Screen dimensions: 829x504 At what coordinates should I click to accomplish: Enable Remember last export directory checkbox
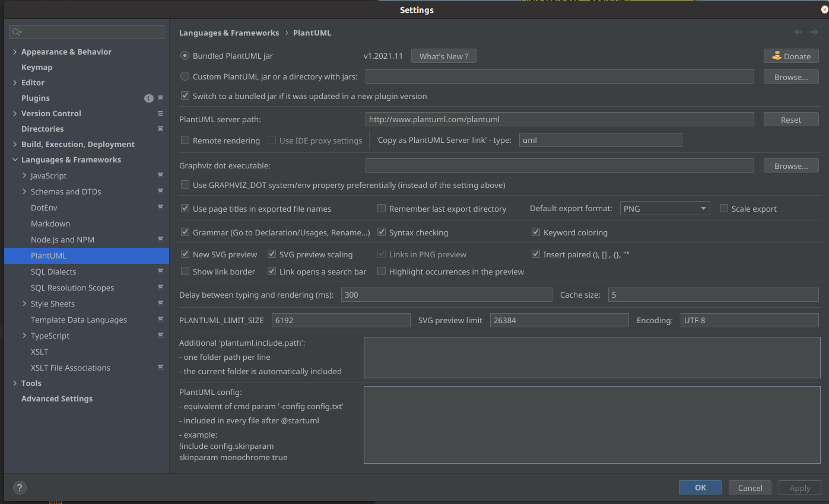[382, 209]
